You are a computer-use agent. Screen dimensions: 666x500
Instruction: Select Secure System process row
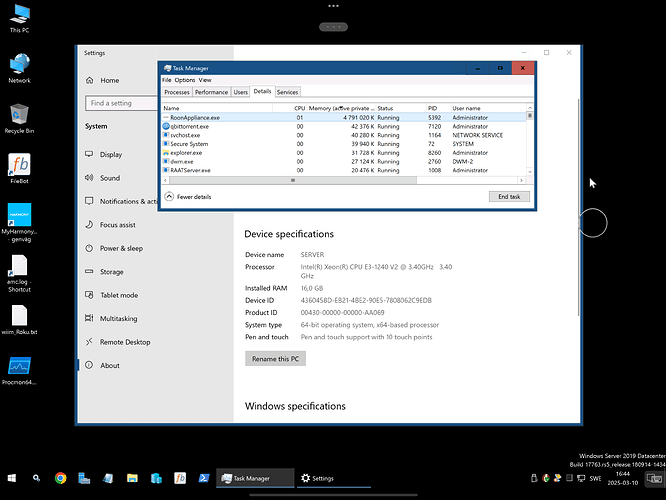point(344,144)
